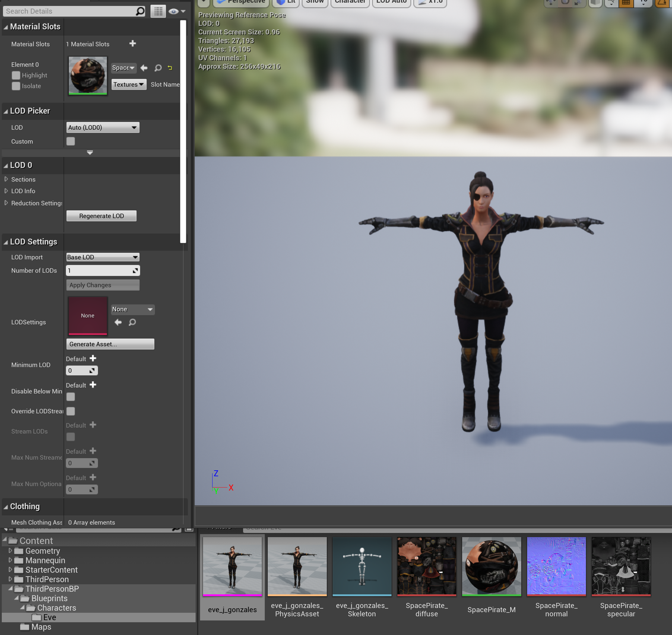Enable the Highlight checkbox for Element 0
This screenshot has height=635, width=672.
click(15, 75)
